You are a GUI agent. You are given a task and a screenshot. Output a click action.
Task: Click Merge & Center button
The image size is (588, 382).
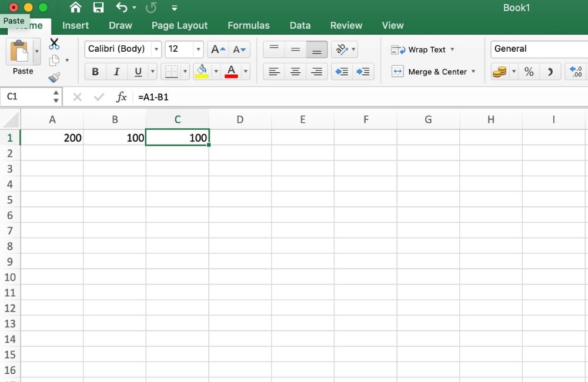tap(429, 72)
